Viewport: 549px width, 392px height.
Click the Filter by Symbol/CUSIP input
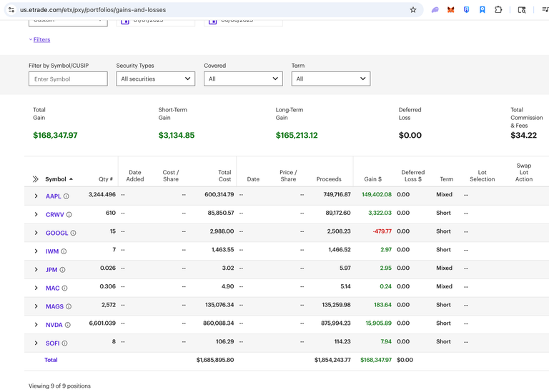[68, 79]
